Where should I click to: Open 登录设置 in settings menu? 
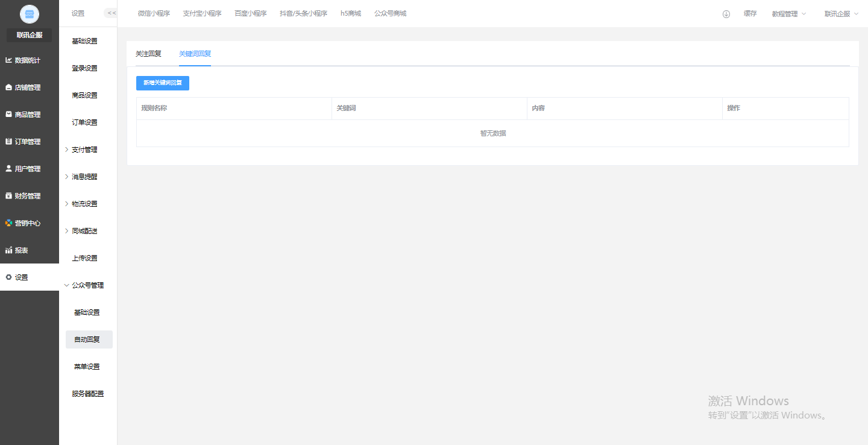click(84, 68)
